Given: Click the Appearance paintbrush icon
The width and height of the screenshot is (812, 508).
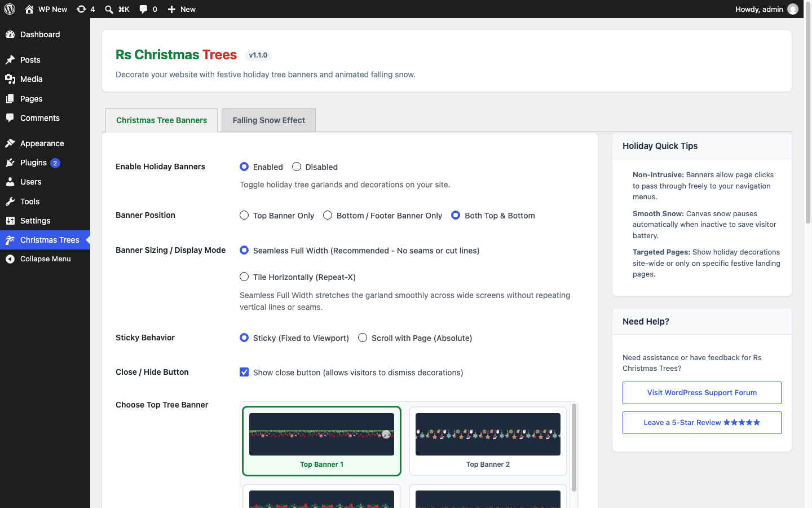Looking at the screenshot, I should [x=10, y=143].
